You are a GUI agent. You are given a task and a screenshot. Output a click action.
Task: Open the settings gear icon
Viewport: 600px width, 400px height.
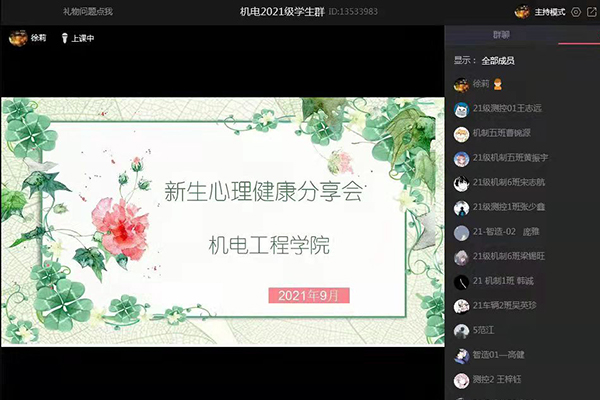[x=575, y=12]
